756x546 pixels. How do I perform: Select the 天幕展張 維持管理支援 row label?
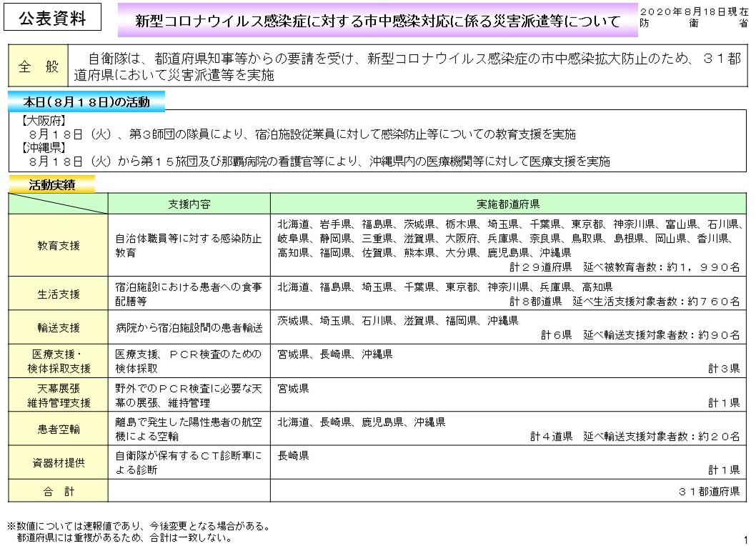tap(59, 395)
